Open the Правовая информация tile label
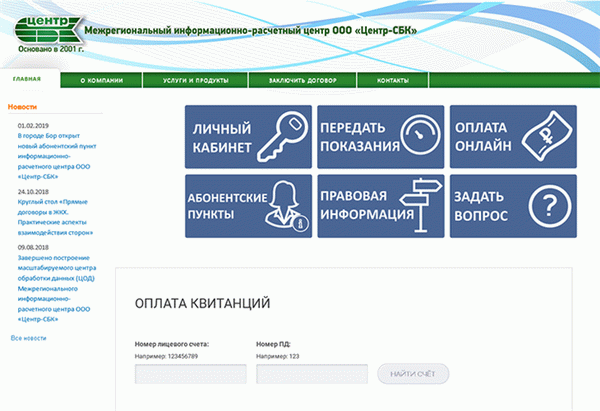The image size is (600, 411). (367, 205)
